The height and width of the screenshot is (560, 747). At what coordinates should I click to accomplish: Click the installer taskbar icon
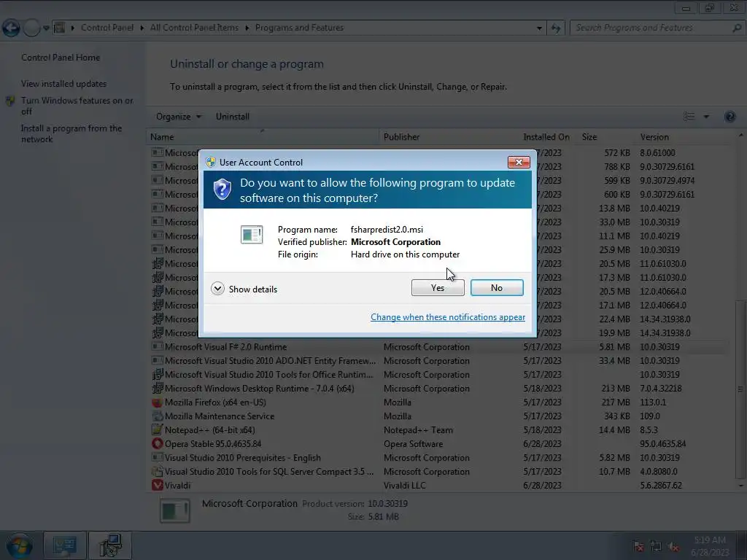tap(110, 545)
